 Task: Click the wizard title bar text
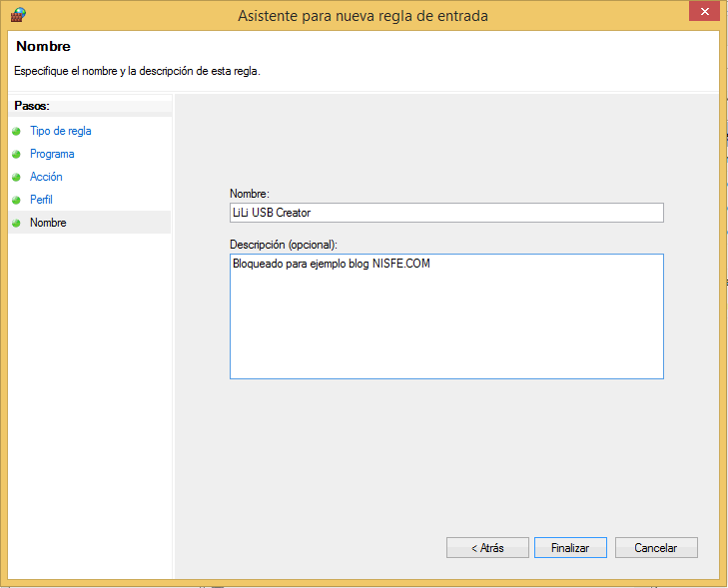point(364,16)
